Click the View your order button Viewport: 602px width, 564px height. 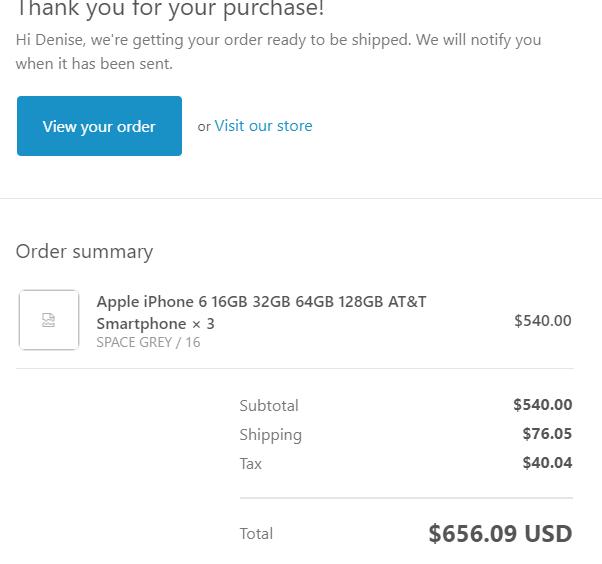click(x=99, y=126)
